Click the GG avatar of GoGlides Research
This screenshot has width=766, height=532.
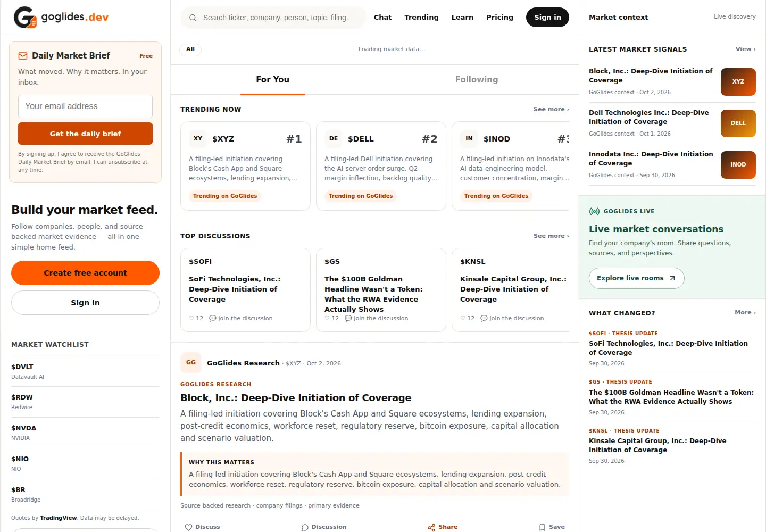click(x=191, y=363)
